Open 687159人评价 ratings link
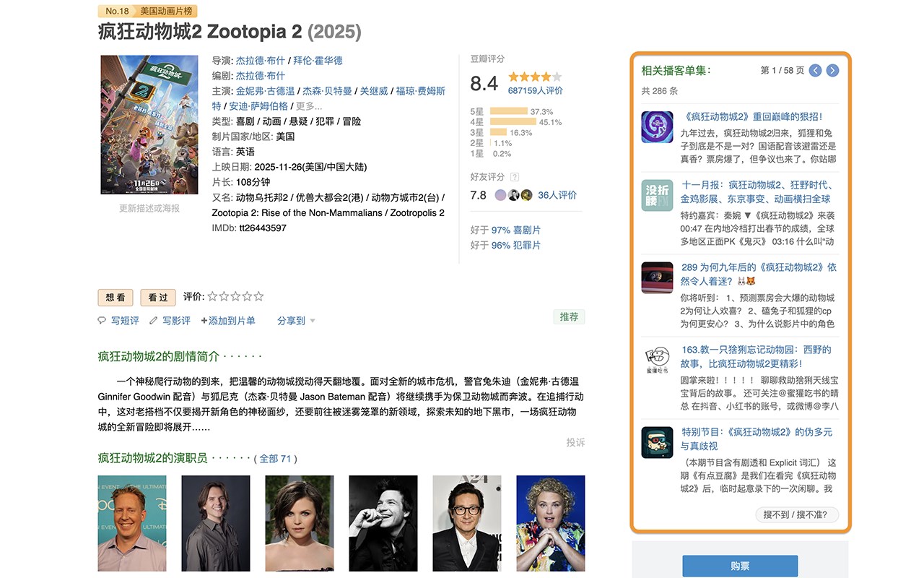924x578 pixels. pyautogui.click(x=536, y=90)
